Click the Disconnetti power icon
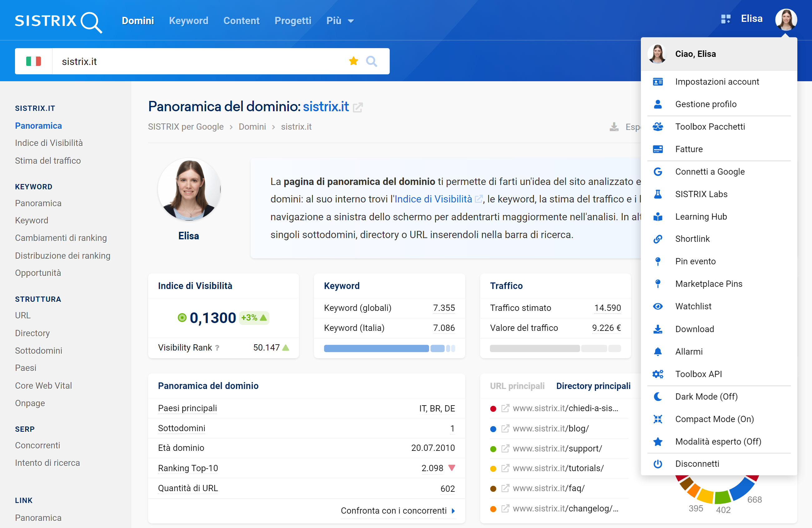The height and width of the screenshot is (528, 812). coord(657,464)
